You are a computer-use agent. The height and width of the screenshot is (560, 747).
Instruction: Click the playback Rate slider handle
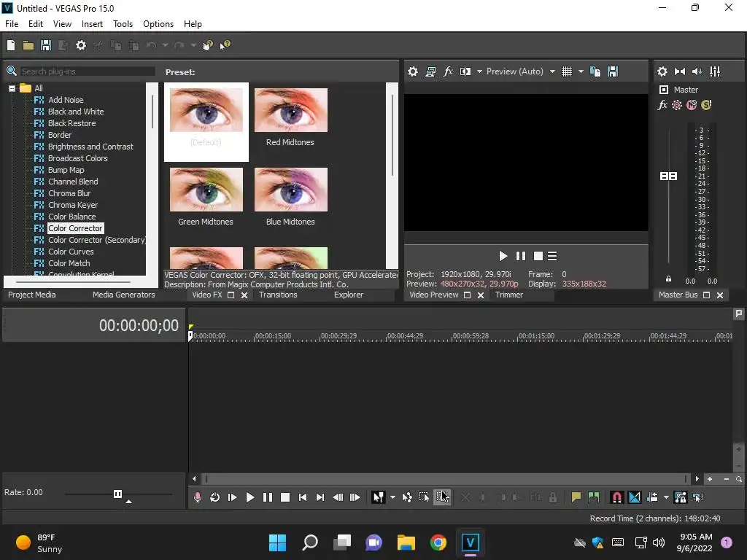117,494
